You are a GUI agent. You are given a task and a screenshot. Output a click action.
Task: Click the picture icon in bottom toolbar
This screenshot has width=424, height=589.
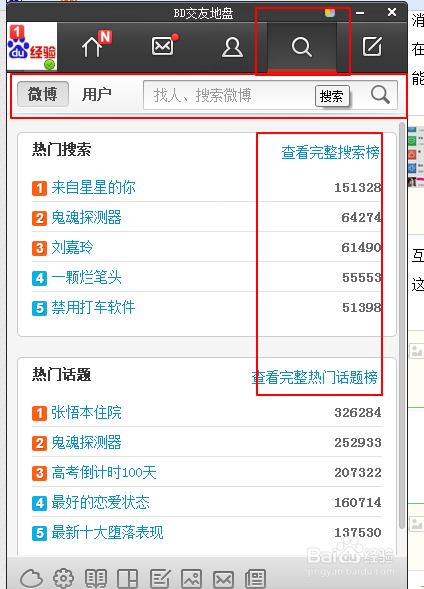pos(192,578)
